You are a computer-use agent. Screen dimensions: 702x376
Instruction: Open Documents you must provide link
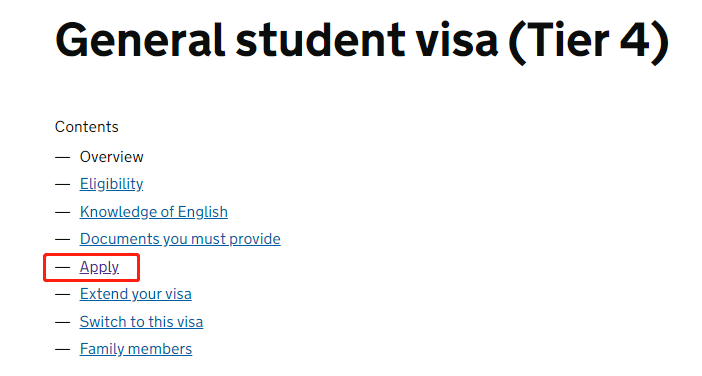pos(180,239)
